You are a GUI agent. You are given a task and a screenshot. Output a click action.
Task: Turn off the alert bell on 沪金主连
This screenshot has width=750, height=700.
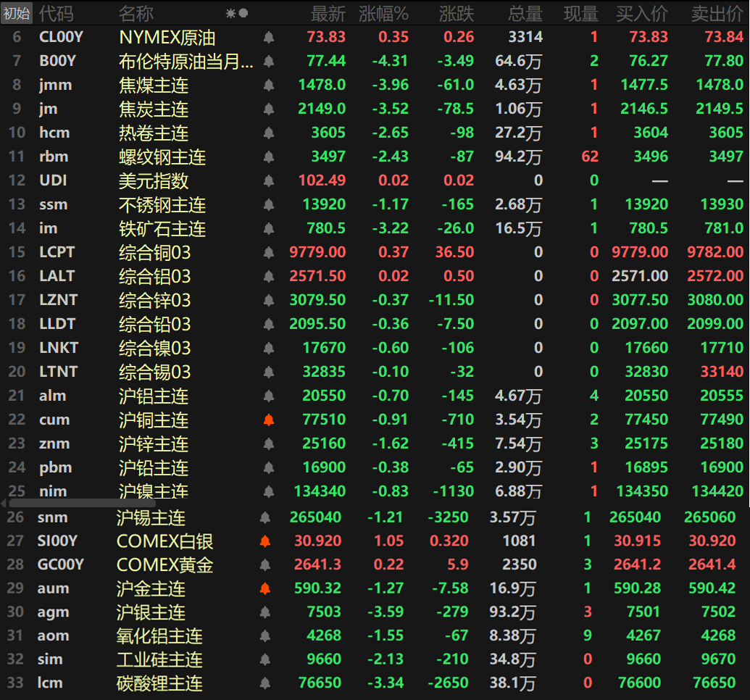pyautogui.click(x=265, y=588)
